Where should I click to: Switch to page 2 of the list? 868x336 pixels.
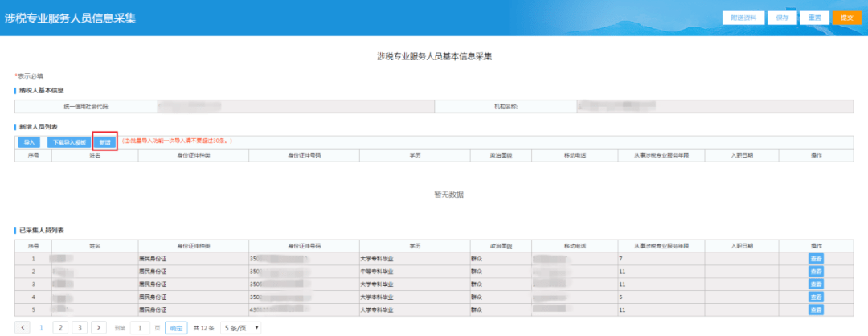click(60, 328)
